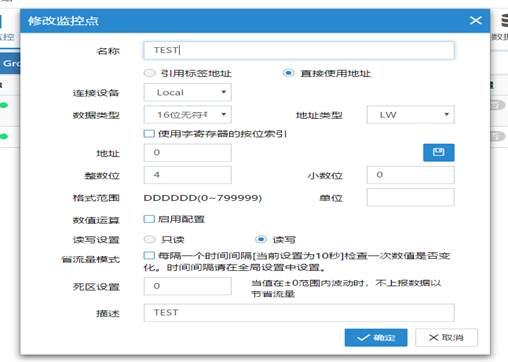Select 引用标签地址 radio option
The height and width of the screenshot is (362, 508).
[x=149, y=73]
